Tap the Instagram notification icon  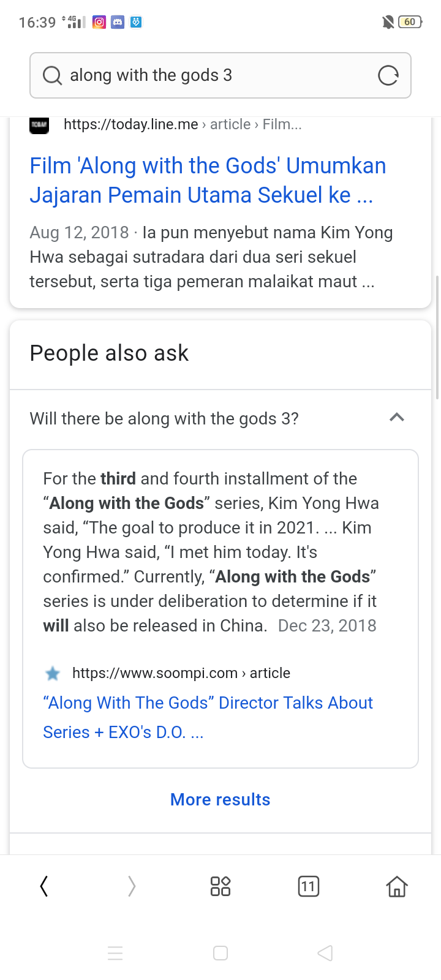coord(99,22)
